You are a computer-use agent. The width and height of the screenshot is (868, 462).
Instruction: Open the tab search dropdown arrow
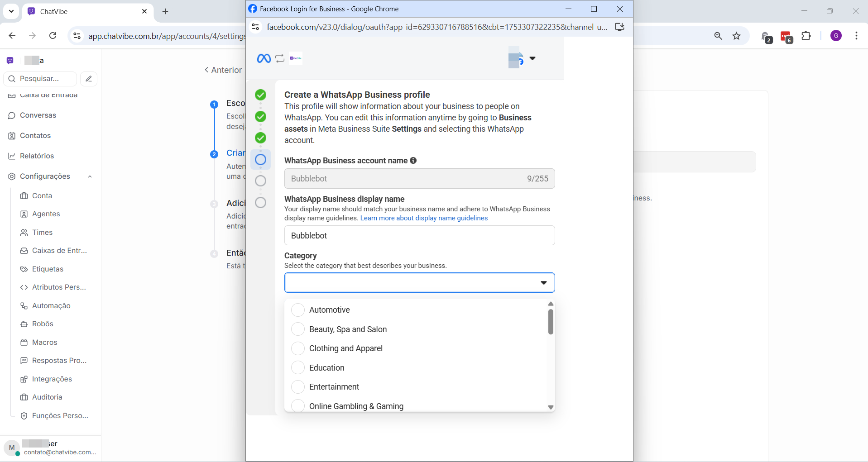click(x=11, y=11)
